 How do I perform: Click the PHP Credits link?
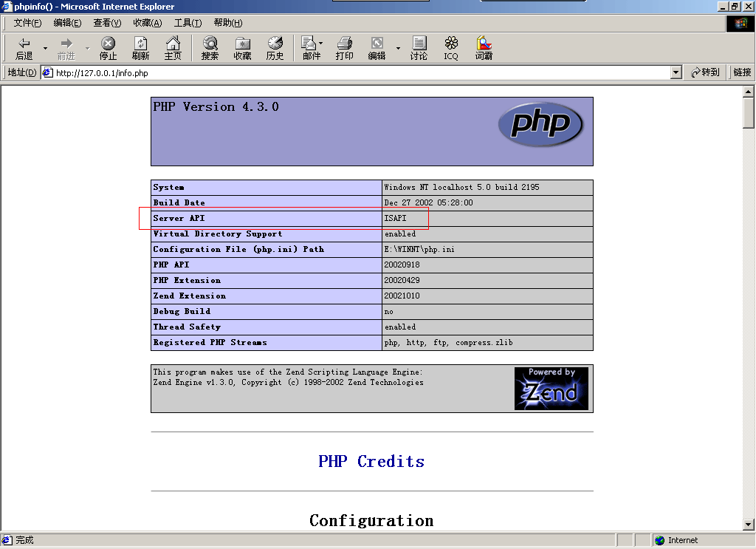pos(371,461)
